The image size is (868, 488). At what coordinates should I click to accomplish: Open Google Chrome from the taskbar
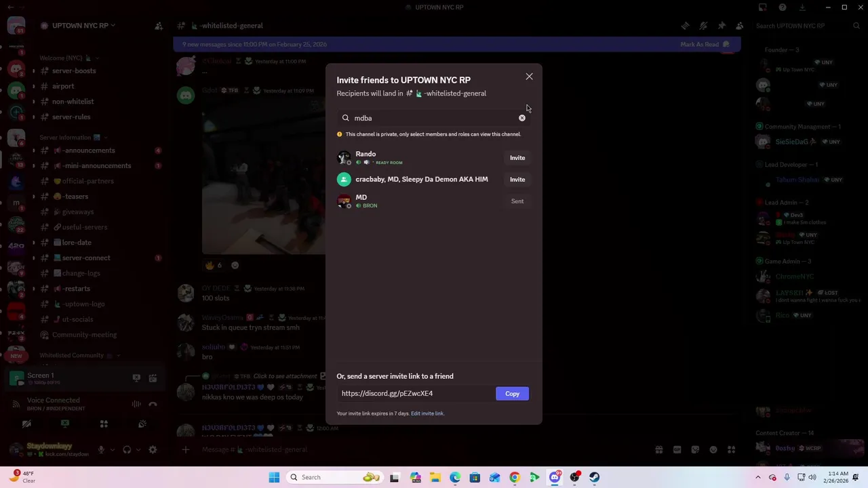point(515,477)
